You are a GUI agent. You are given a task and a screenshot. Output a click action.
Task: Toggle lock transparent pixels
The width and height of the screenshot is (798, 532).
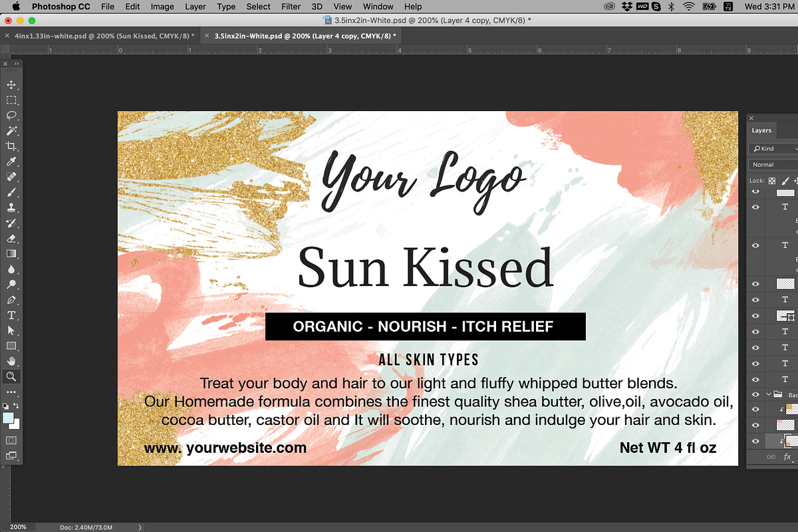(772, 180)
